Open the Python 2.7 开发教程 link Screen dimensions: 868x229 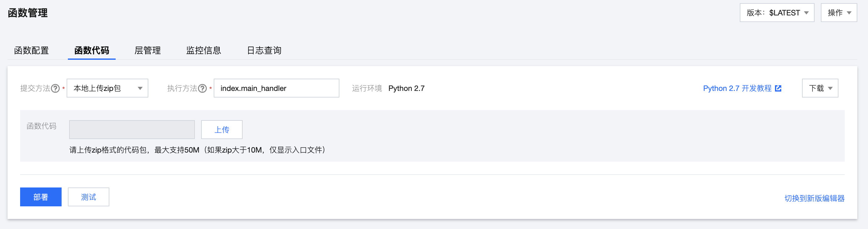(x=737, y=88)
